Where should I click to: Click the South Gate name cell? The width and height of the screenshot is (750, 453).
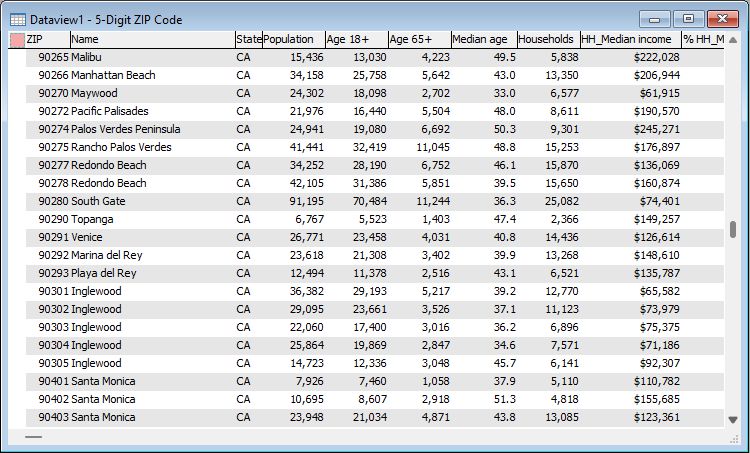99,201
